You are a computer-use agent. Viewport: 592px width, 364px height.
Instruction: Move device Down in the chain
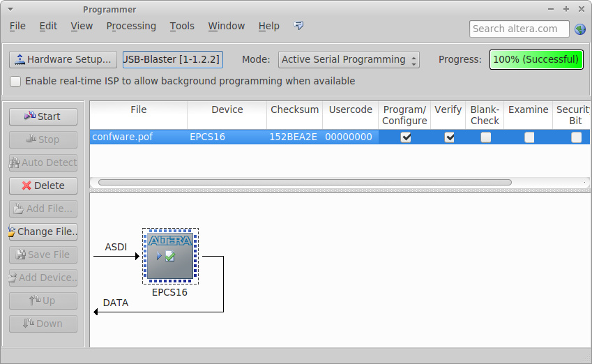[43, 324]
